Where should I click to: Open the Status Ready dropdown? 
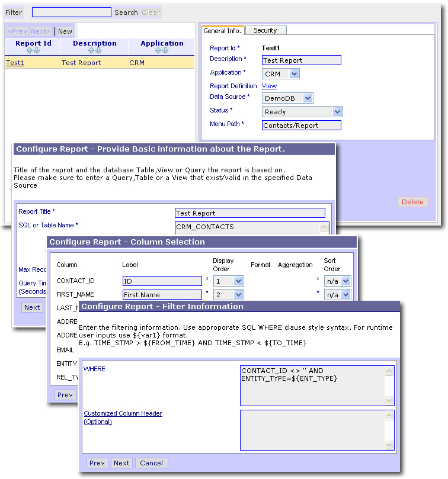tap(337, 112)
